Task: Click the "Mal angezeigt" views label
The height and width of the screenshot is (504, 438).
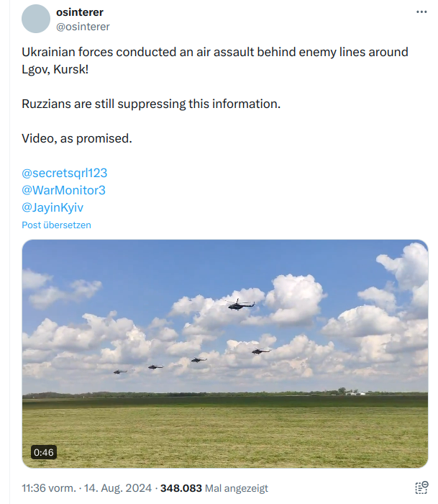Action: (x=237, y=488)
